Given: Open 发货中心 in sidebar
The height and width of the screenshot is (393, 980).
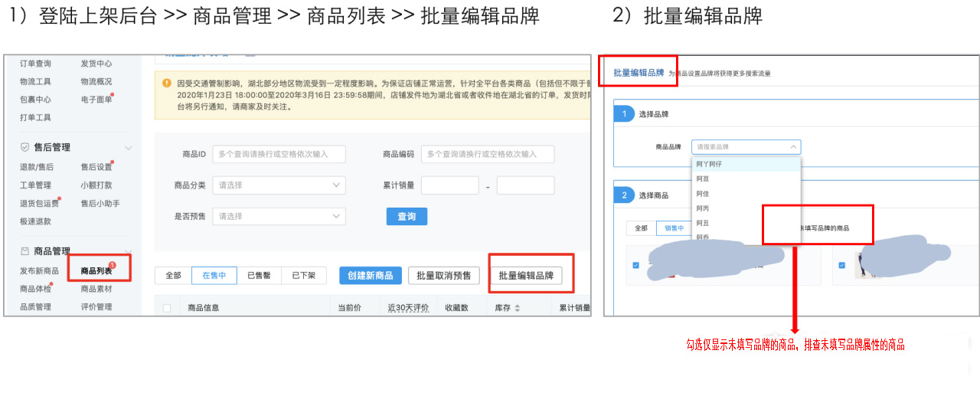Looking at the screenshot, I should [96, 64].
